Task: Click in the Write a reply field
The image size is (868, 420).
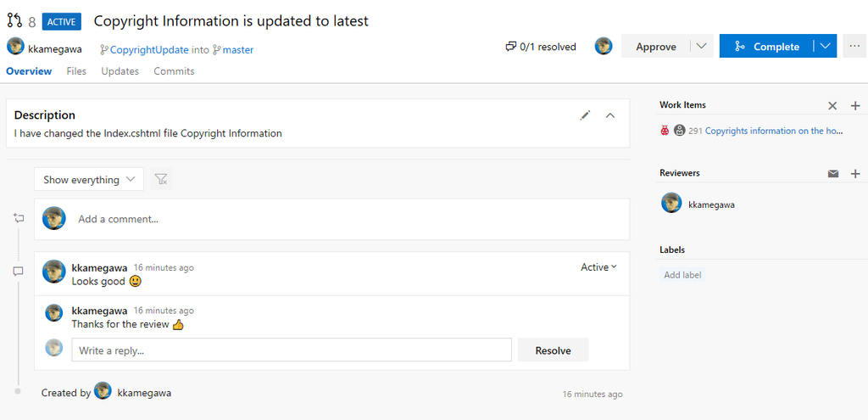Action: 292,350
